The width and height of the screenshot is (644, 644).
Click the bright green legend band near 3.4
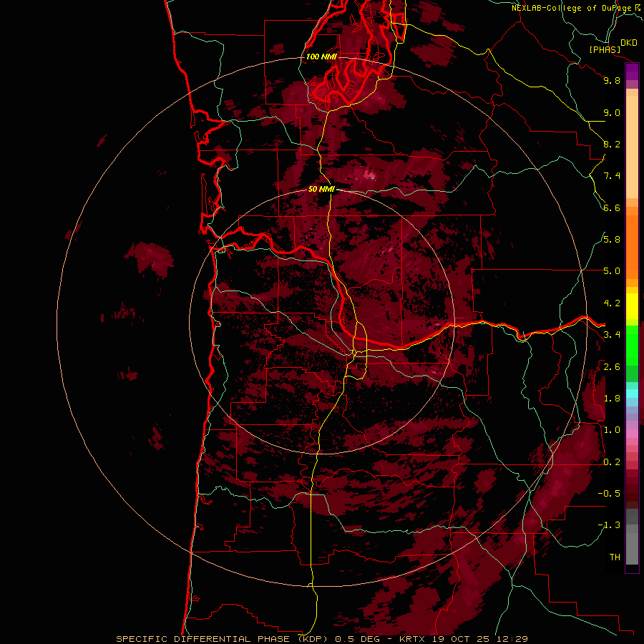[x=632, y=345]
